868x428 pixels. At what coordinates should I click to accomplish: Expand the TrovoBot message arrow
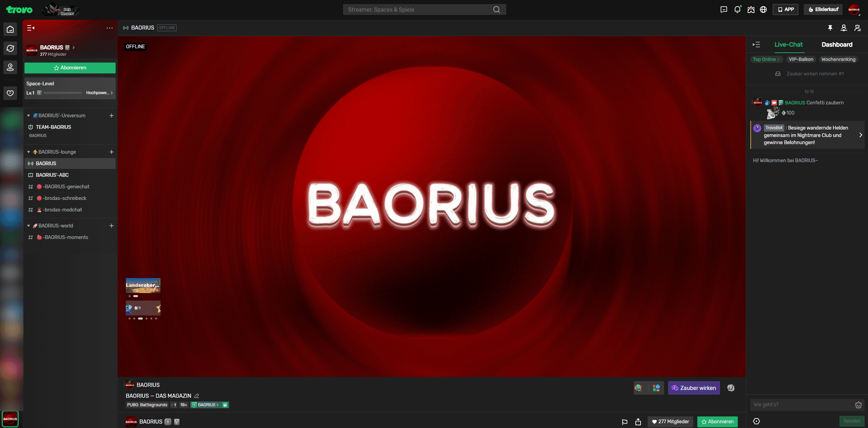click(x=861, y=135)
